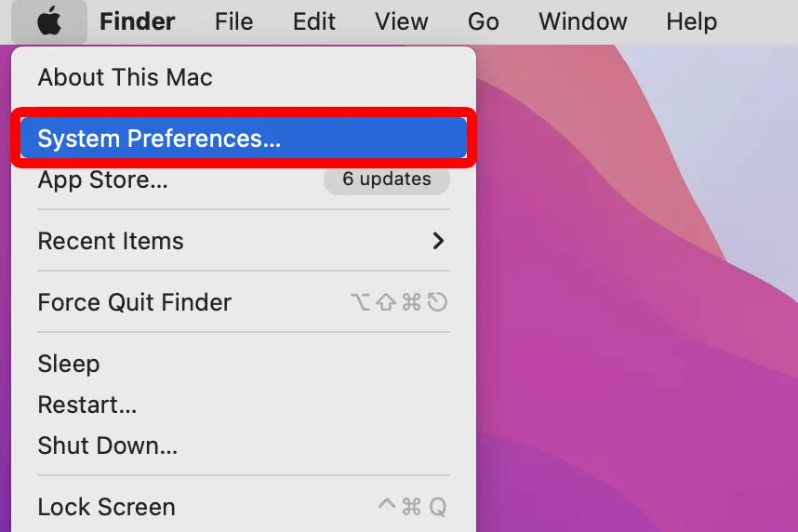Open the Window menu
The width and height of the screenshot is (798, 532).
point(583,22)
